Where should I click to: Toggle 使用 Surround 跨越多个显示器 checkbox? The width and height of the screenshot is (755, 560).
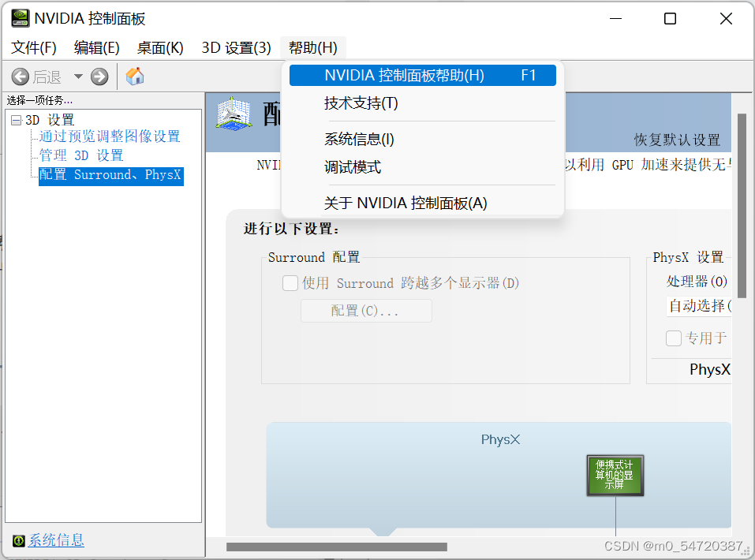pyautogui.click(x=290, y=283)
